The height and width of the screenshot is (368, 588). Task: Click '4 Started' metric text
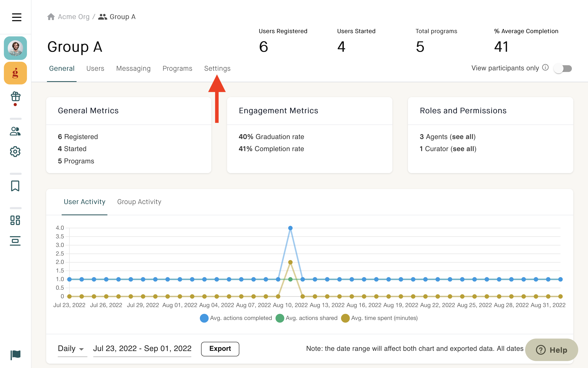[72, 149]
